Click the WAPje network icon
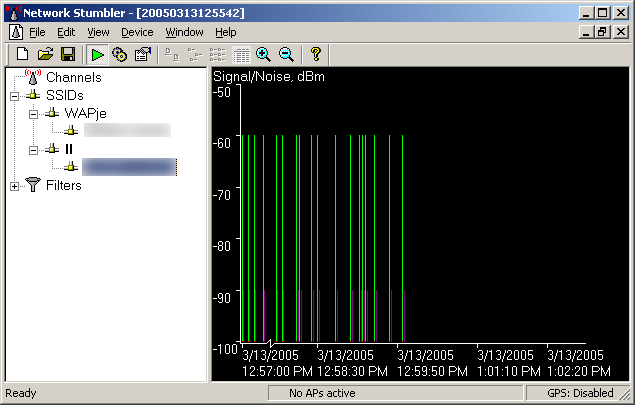This screenshot has height=405, width=635. coord(52,113)
